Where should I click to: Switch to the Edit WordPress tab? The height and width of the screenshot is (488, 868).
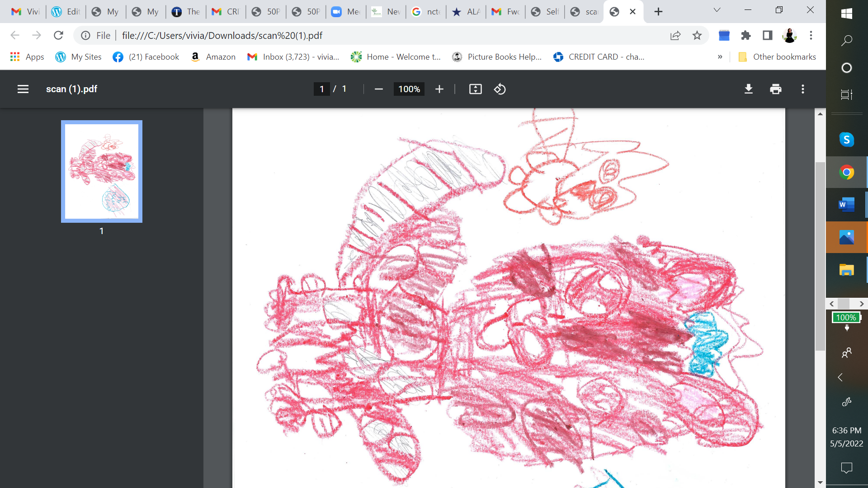point(66,12)
